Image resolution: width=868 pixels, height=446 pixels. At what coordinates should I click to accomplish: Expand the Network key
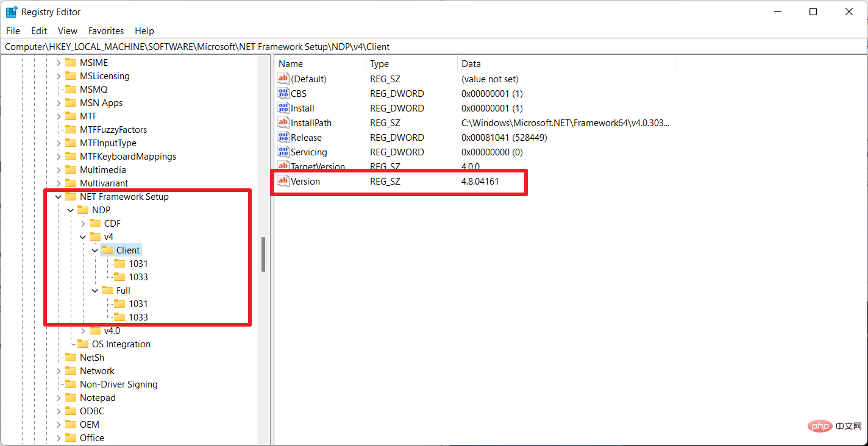pyautogui.click(x=59, y=370)
